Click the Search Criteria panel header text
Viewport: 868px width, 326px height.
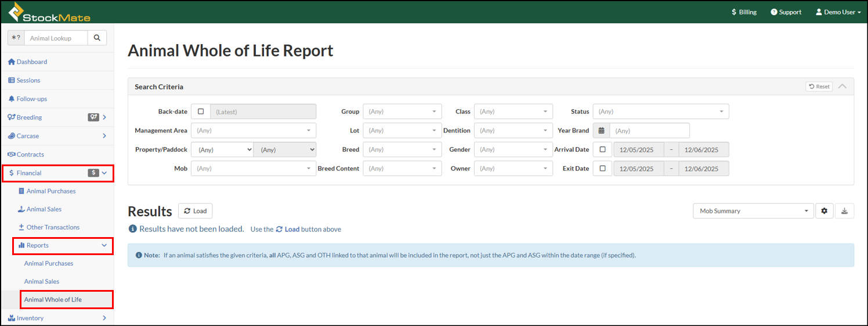tap(159, 87)
